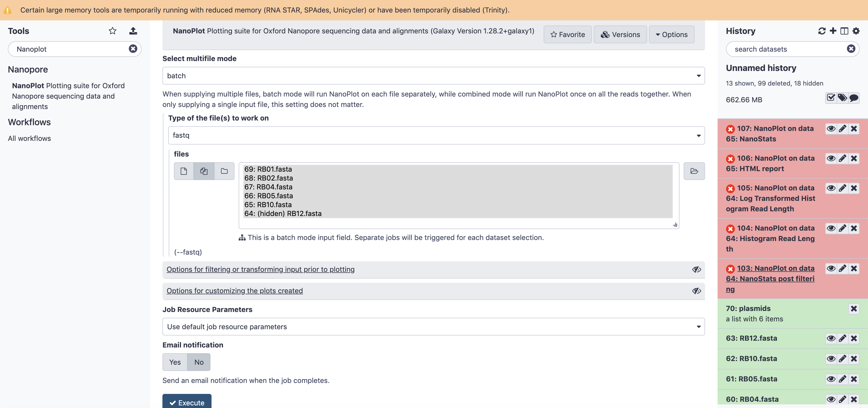Edit history tags icon
The height and width of the screenshot is (408, 868).
pyautogui.click(x=842, y=98)
